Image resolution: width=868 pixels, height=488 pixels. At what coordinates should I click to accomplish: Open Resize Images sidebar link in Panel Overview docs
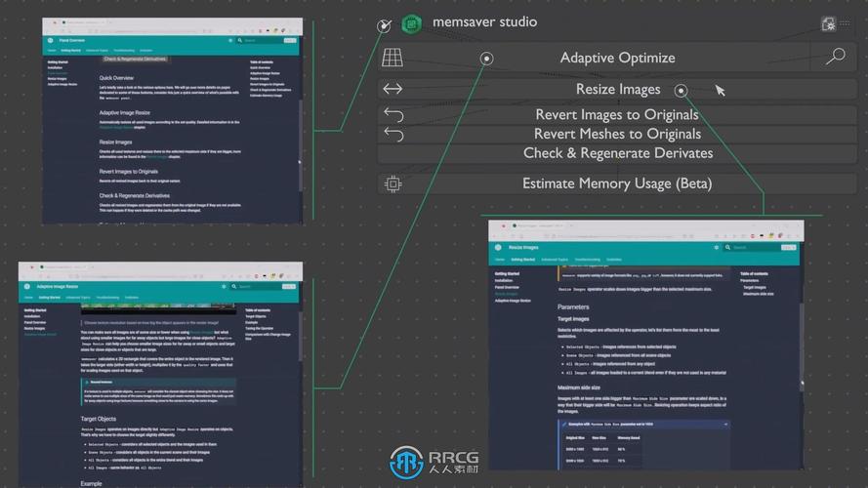[x=57, y=78]
